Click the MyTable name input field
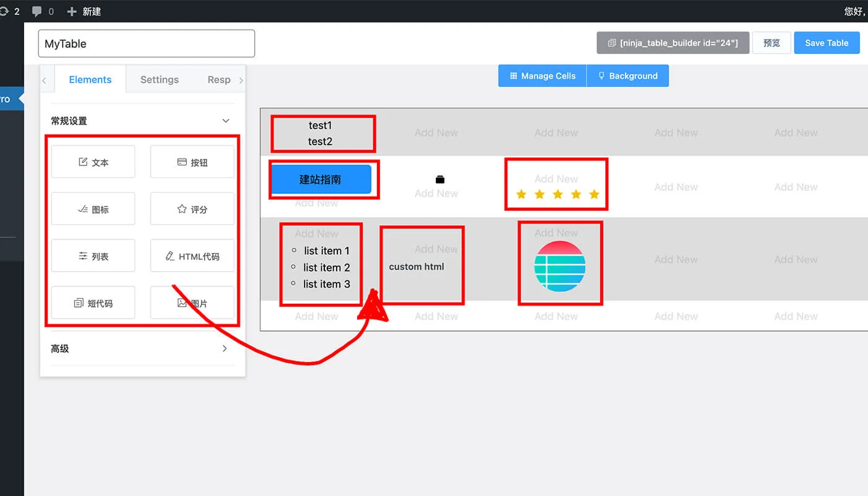 click(146, 43)
